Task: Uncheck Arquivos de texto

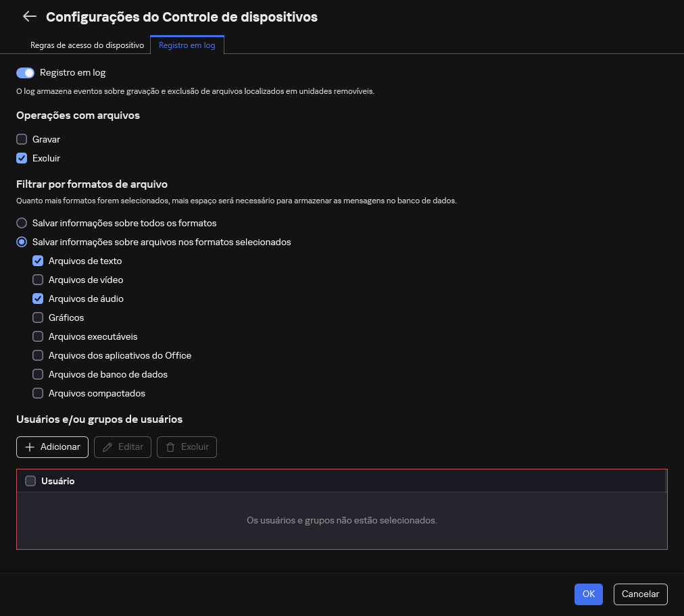Action: pyautogui.click(x=38, y=261)
